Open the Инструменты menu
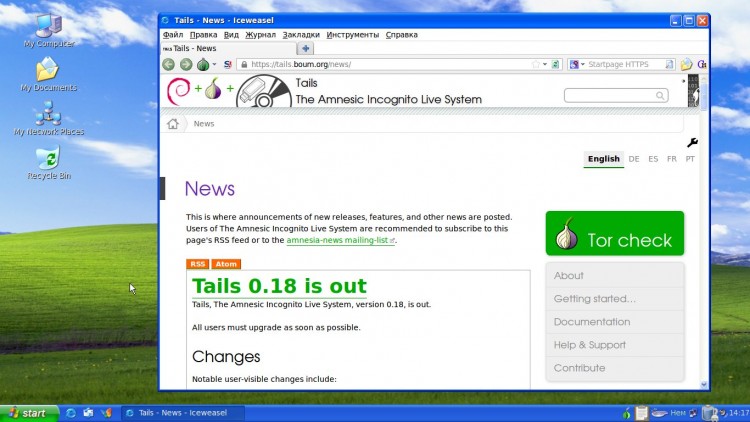 [353, 34]
